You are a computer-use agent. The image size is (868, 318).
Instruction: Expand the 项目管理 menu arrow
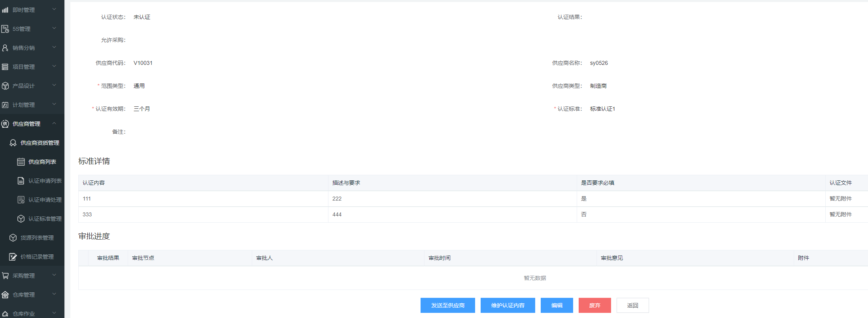point(54,66)
